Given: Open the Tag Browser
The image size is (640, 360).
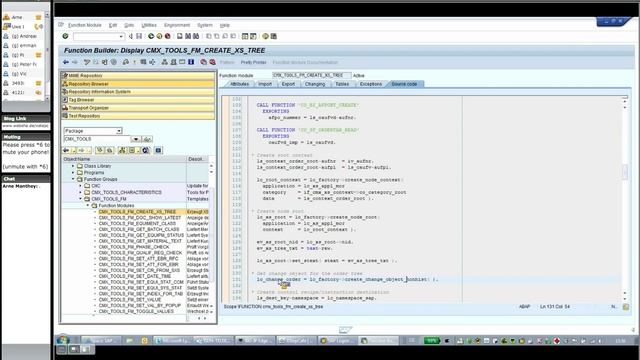Looking at the screenshot, I should (x=138, y=100).
